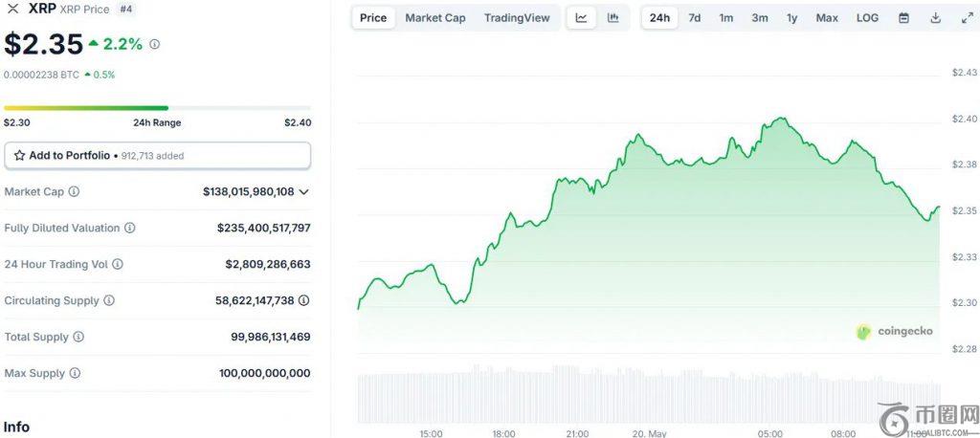Open the calendar date range picker

[903, 18]
